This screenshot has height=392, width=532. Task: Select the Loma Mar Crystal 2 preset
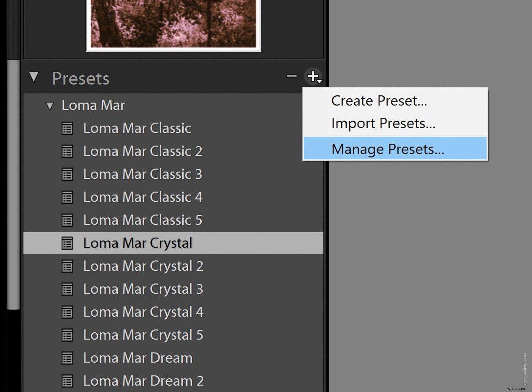tap(143, 266)
